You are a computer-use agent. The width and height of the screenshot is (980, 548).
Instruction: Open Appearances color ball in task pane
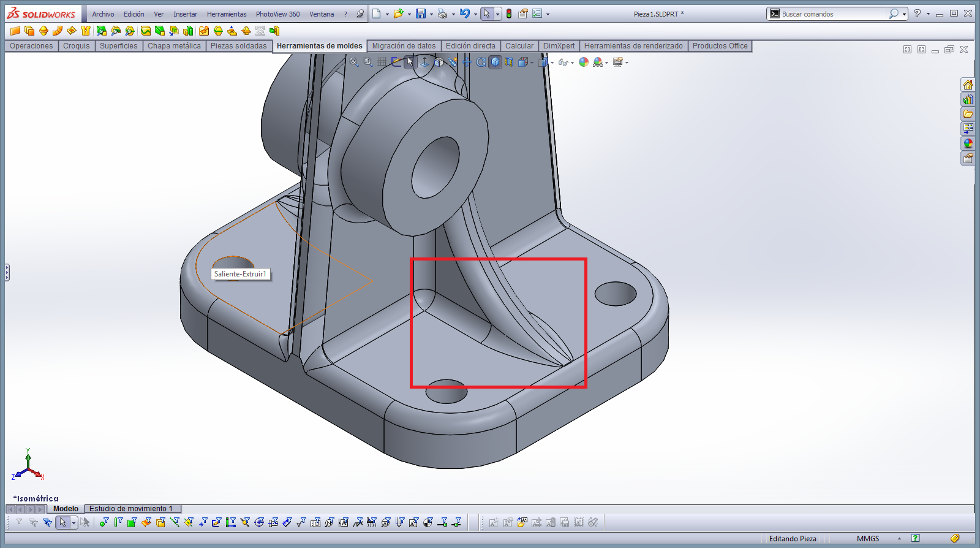coord(968,143)
